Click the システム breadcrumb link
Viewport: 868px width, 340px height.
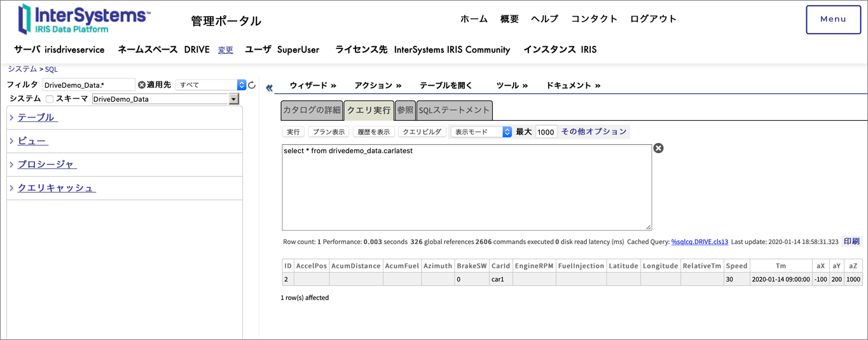(x=22, y=69)
